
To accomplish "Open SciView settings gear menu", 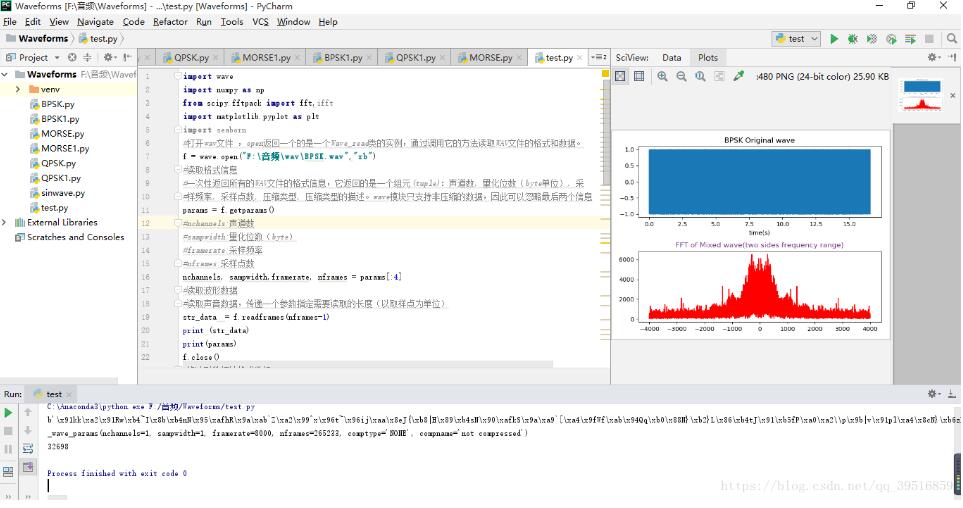I will tap(934, 57).
